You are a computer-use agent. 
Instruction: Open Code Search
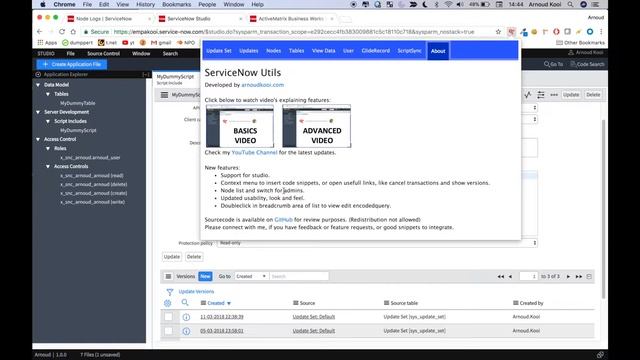[x=587, y=64]
